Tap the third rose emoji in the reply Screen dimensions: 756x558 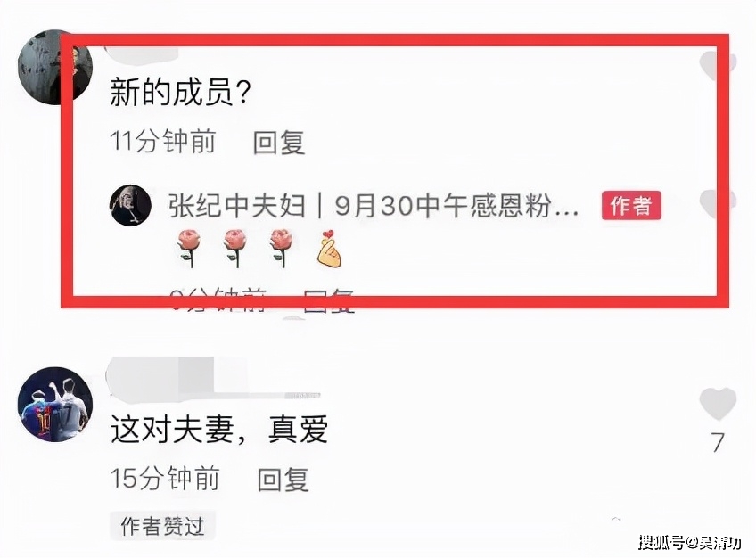(x=282, y=248)
